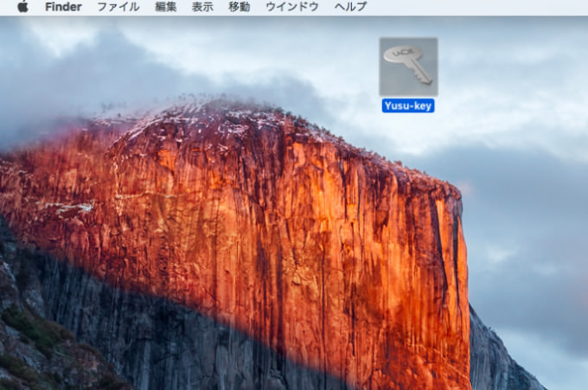Click the dark rock shadow on wallpaper
Screen dimensions: 588x390
pyautogui.click(x=150, y=337)
